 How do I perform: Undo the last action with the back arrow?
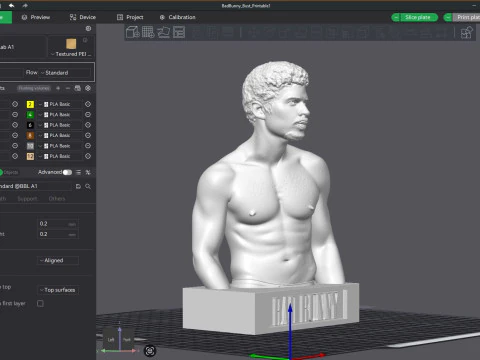click(11, 5)
